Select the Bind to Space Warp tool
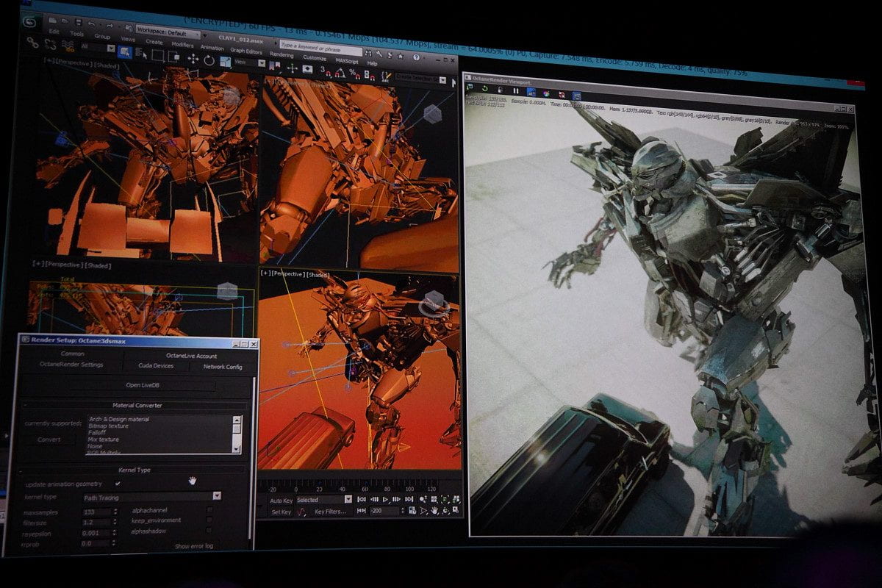The width and height of the screenshot is (882, 588). tap(68, 45)
